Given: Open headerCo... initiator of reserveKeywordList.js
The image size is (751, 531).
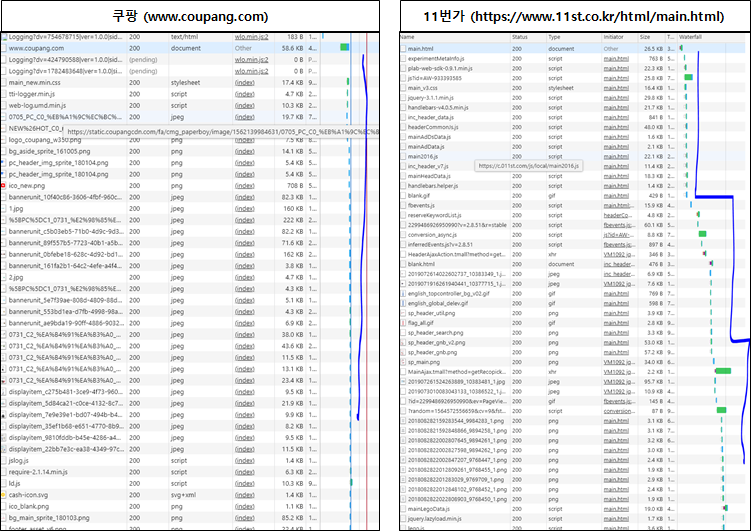Looking at the screenshot, I should click(x=618, y=215).
